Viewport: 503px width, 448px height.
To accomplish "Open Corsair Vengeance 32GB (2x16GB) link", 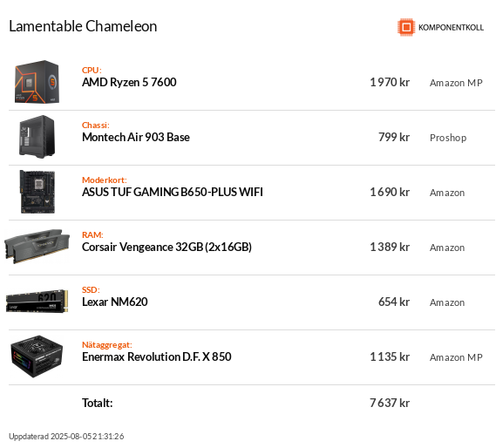I will [167, 247].
